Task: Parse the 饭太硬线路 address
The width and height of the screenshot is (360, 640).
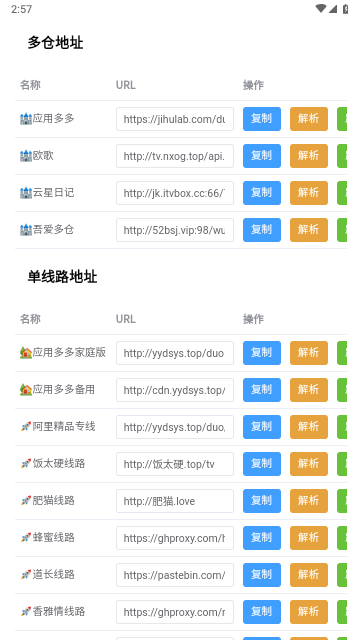Action: pyautogui.click(x=309, y=464)
